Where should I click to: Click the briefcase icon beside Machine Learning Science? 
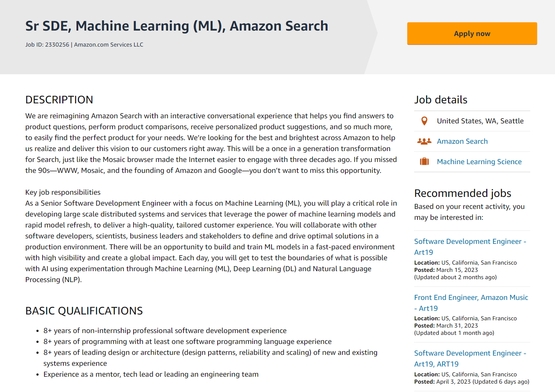coord(424,162)
